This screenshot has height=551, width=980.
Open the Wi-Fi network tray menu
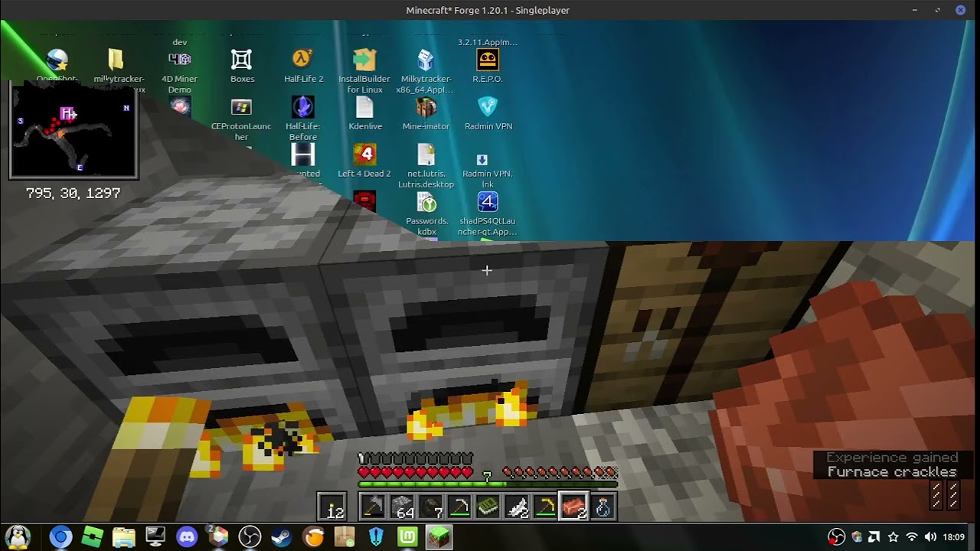point(911,537)
